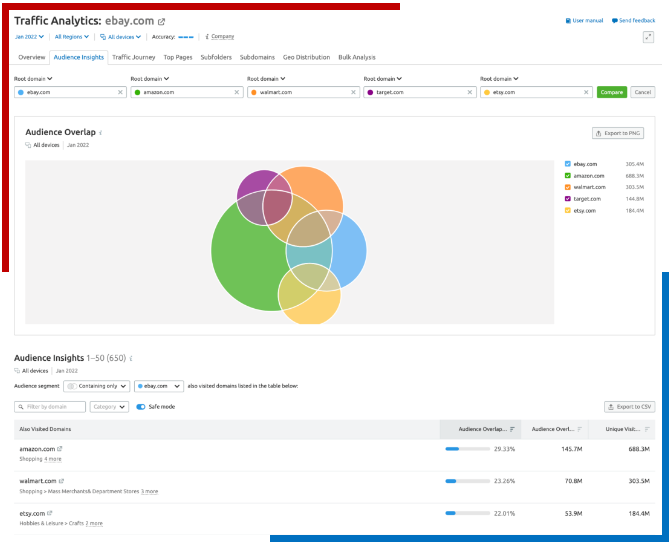Image resolution: width=672 pixels, height=546 pixels.
Task: Click the Export to CSV button
Action: click(630, 407)
